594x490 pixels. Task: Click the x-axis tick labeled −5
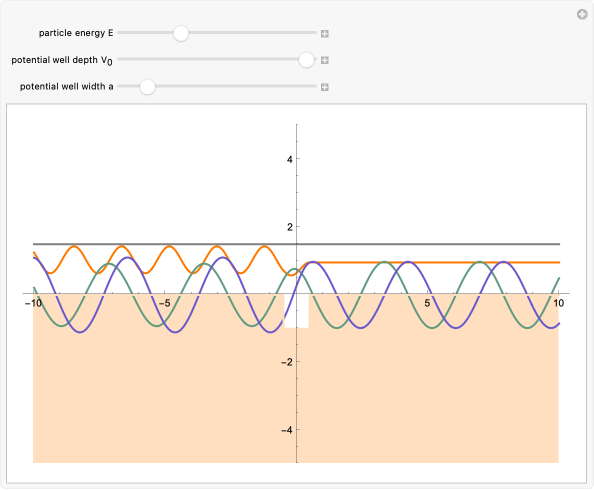point(164,303)
